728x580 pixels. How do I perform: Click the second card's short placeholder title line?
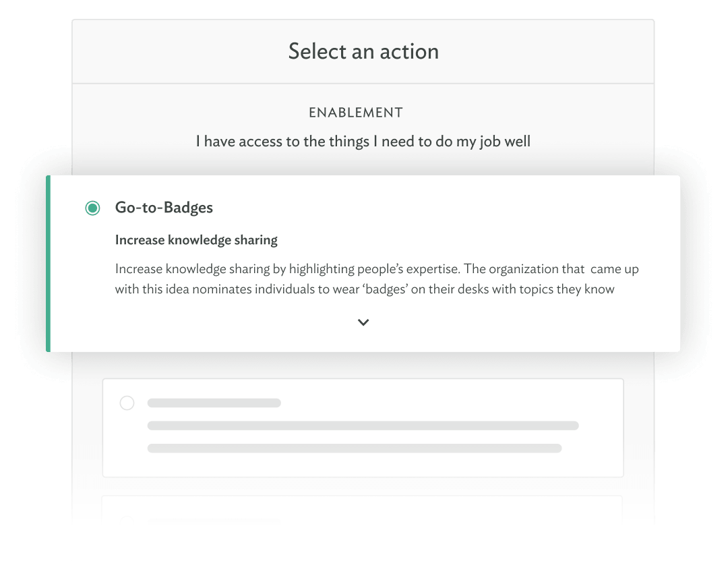[x=214, y=403]
